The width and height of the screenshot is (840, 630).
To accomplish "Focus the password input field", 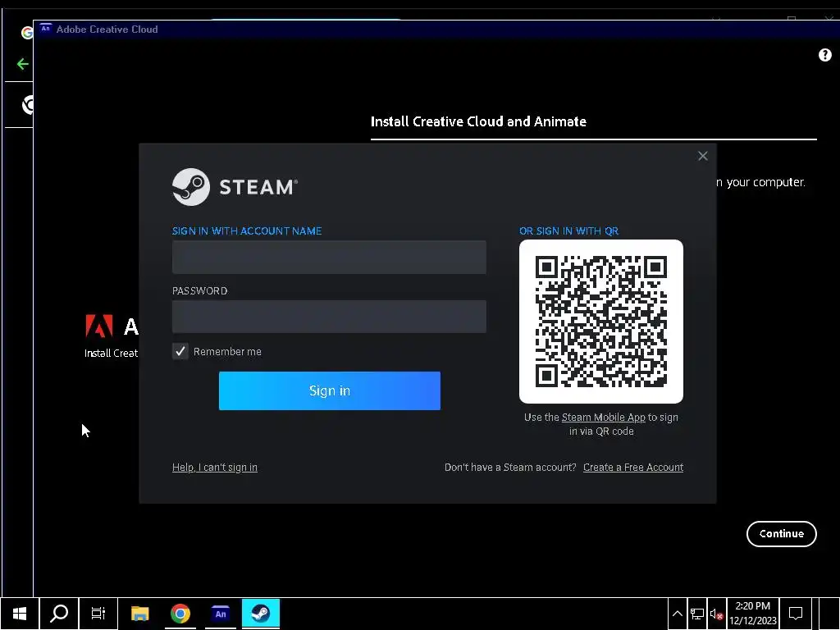I will (x=329, y=317).
